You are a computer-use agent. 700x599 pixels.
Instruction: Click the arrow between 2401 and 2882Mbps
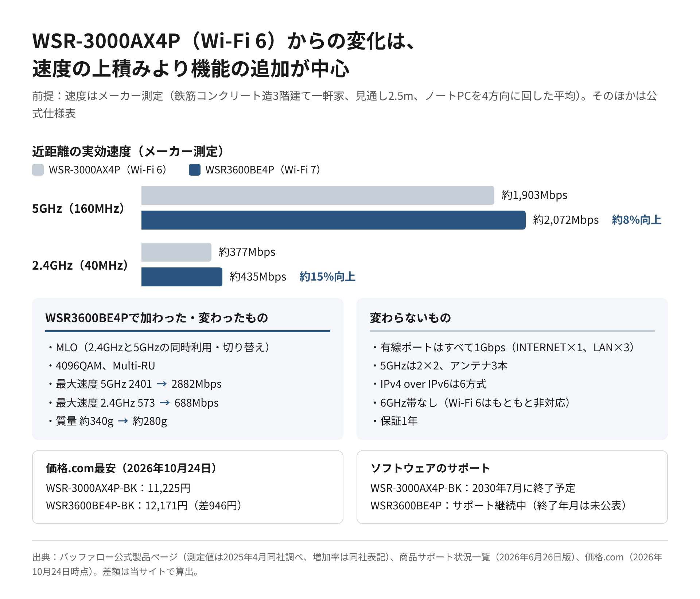pos(162,384)
